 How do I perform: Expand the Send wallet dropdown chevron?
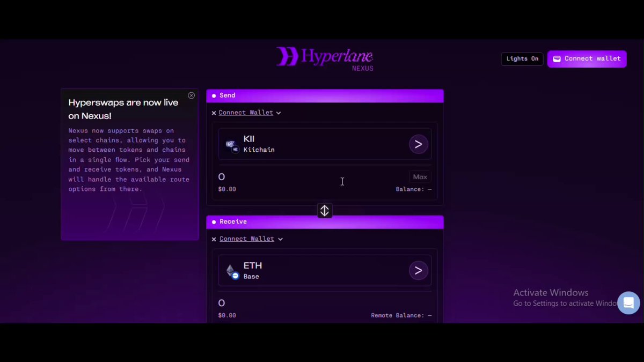point(279,113)
